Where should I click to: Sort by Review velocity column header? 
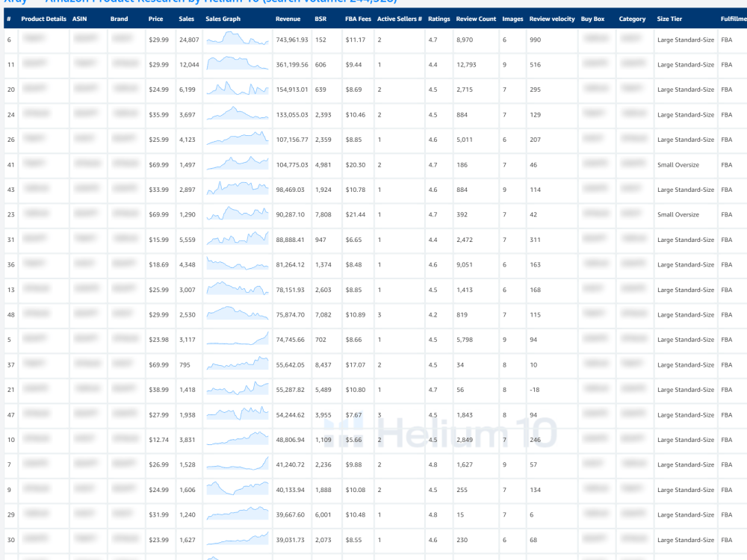point(552,19)
